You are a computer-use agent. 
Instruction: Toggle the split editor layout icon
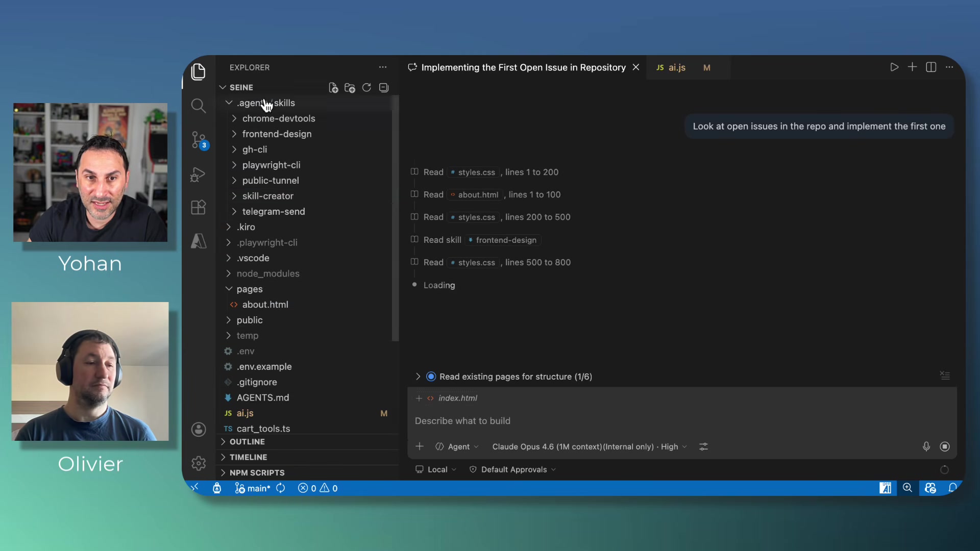931,67
